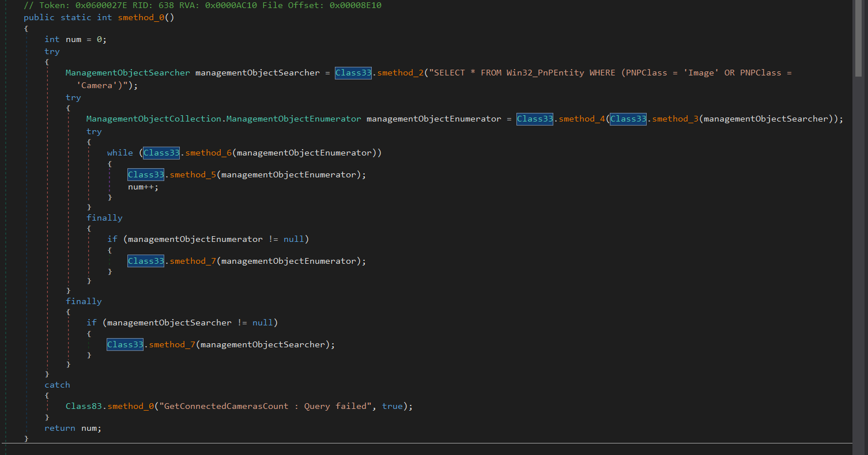Click "int num = 0;" declaration
Viewport: 868px width, 455px height.
(76, 40)
